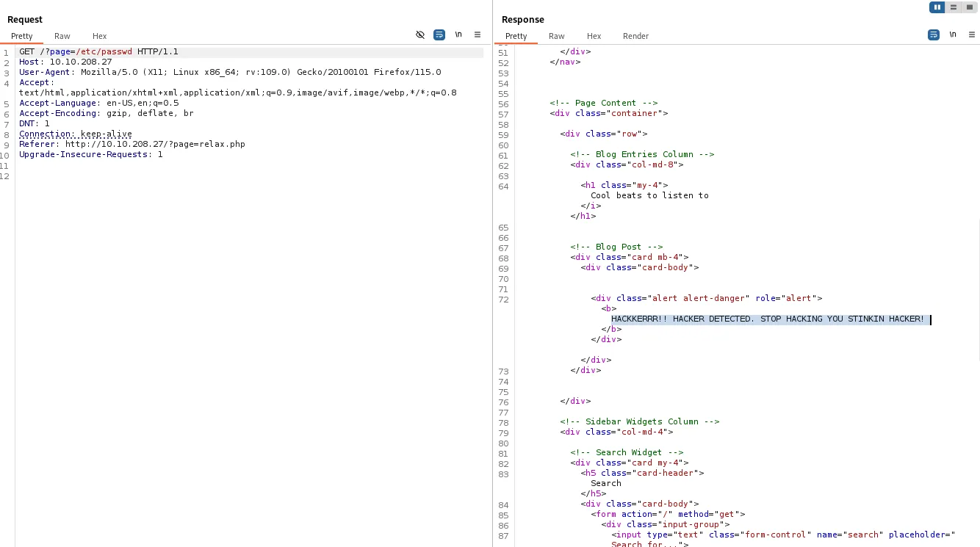Show non-printable \n characters in Request
This screenshot has height=547, width=980.
(x=458, y=35)
